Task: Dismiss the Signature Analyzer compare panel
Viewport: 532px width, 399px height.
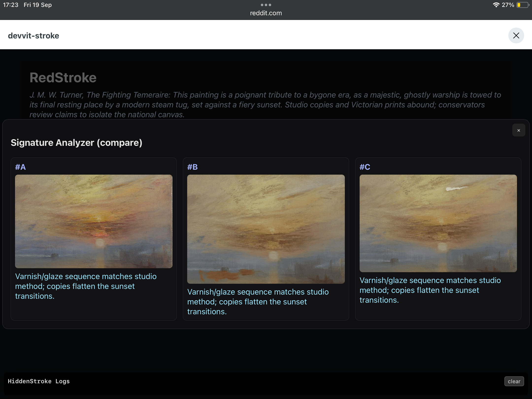Action: coord(518,130)
